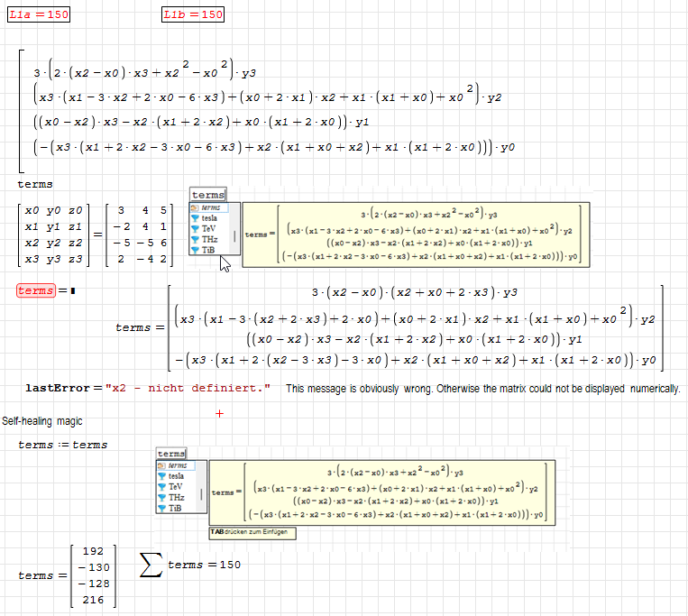Click the tesla unit icon in the lower autocomplete list
This screenshot has width=688, height=616.
pos(162,476)
